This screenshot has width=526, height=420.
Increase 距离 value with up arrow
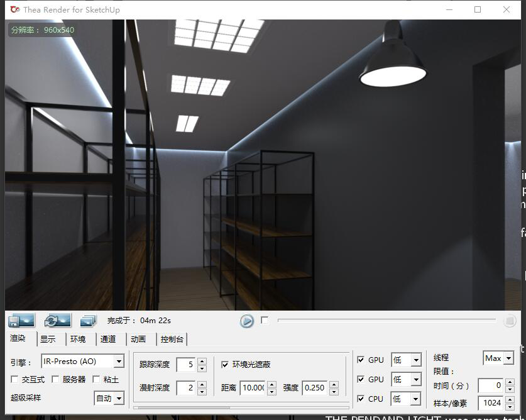(x=272, y=385)
